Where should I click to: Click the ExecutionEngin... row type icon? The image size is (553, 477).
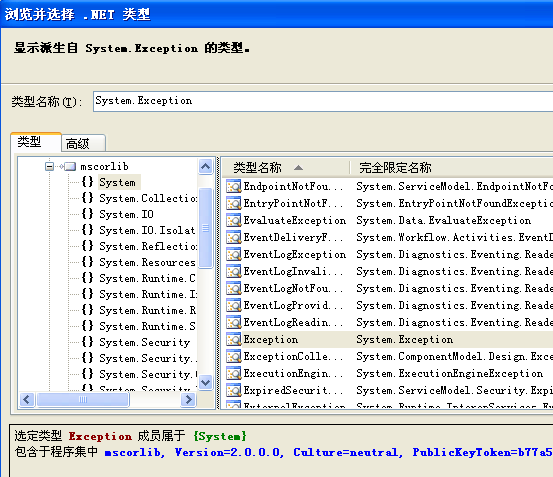(x=233, y=373)
